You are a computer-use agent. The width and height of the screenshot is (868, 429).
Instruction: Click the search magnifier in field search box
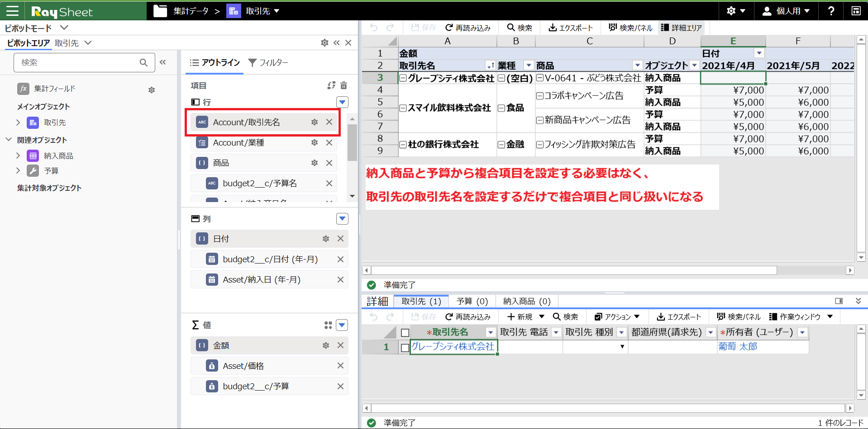tap(143, 62)
